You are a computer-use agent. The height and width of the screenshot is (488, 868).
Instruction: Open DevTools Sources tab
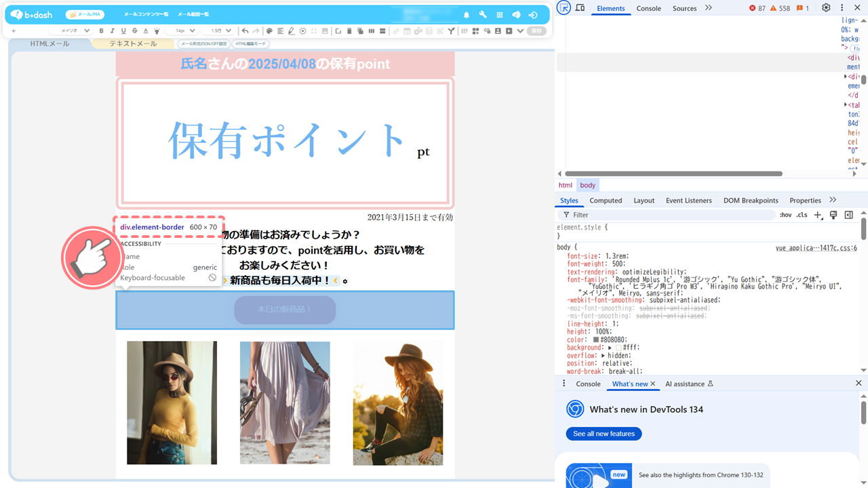point(684,8)
